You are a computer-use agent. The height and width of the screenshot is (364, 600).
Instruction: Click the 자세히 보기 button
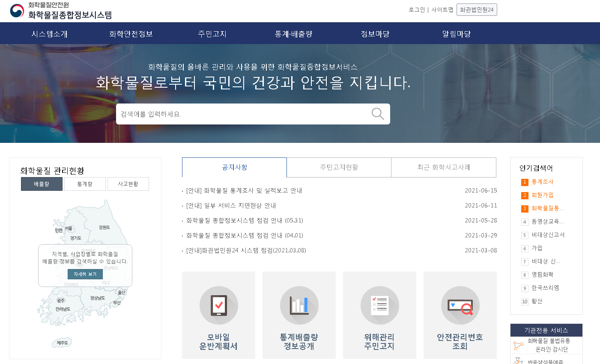[x=85, y=274]
